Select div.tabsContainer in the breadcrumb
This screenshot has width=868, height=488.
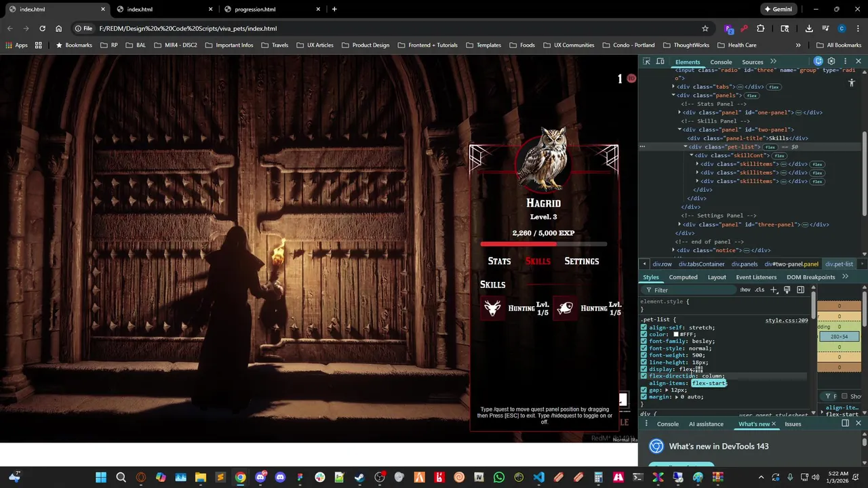702,264
